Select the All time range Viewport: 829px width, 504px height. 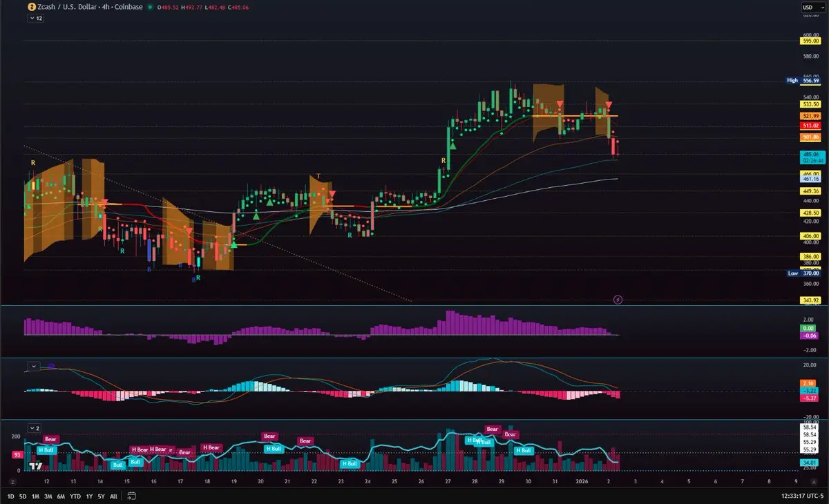(x=113, y=496)
